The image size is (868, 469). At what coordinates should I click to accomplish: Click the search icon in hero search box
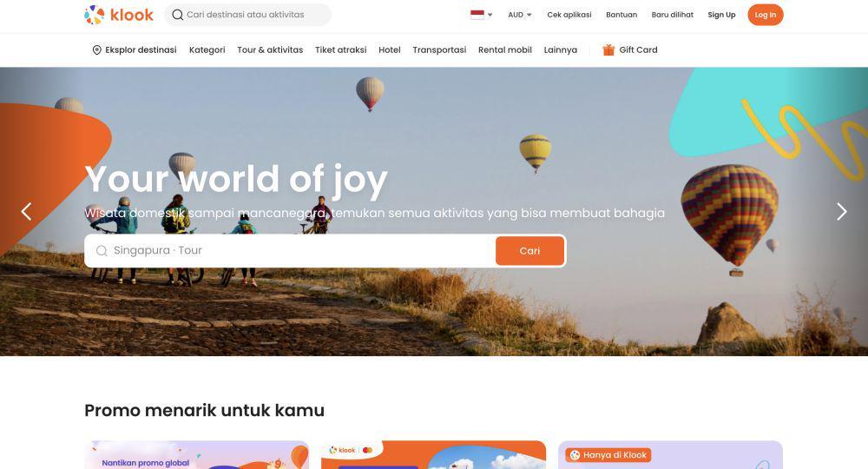pyautogui.click(x=102, y=251)
